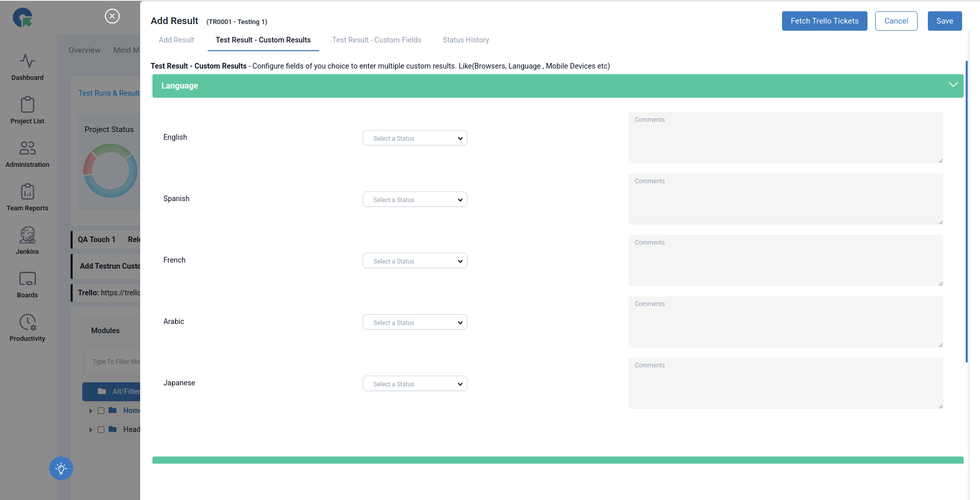Open the Japanese status dropdown
The width and height of the screenshot is (980, 500).
coord(415,384)
